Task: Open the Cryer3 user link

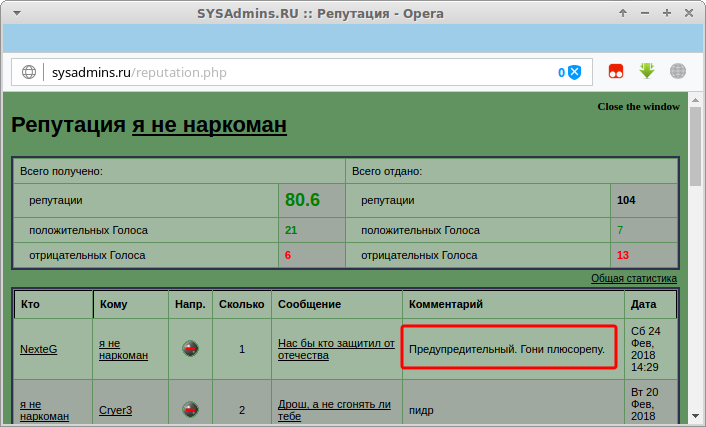Action: [x=116, y=410]
